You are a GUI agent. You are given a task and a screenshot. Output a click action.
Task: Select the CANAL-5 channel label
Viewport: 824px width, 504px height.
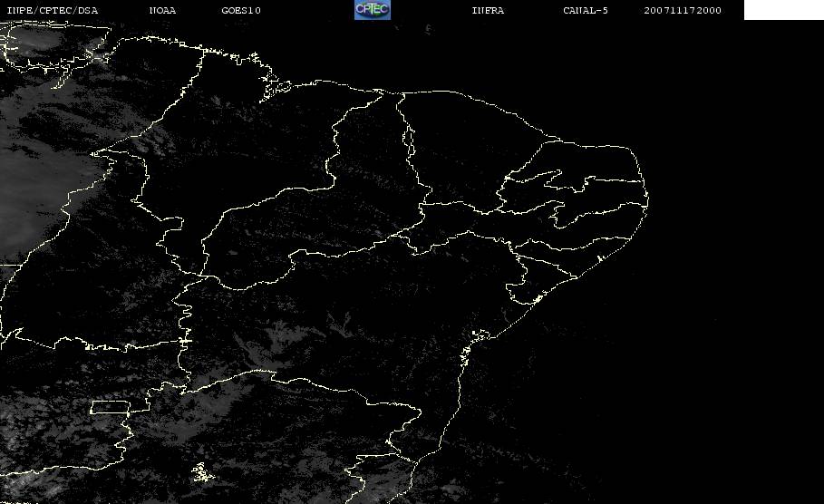click(x=586, y=11)
